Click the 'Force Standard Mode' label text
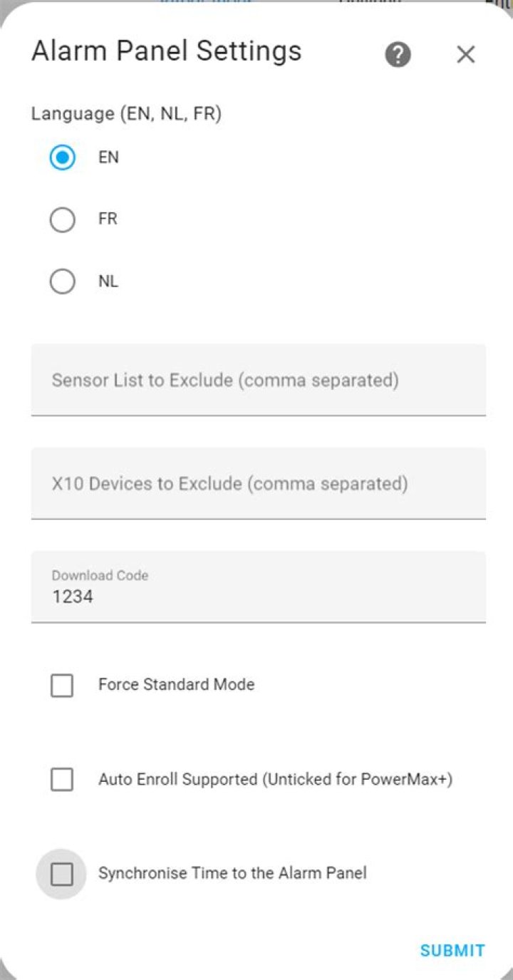 pos(176,685)
